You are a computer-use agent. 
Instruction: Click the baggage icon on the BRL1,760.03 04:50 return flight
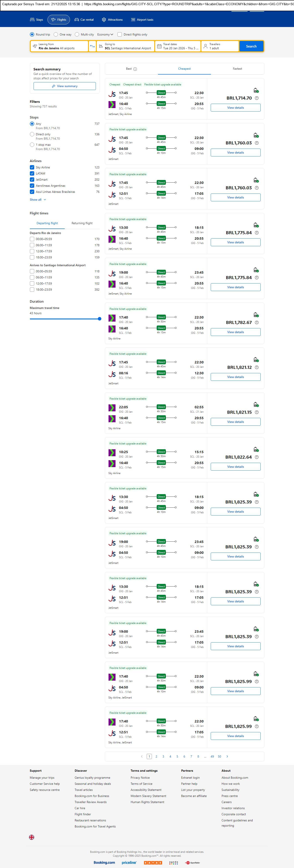click(256, 135)
